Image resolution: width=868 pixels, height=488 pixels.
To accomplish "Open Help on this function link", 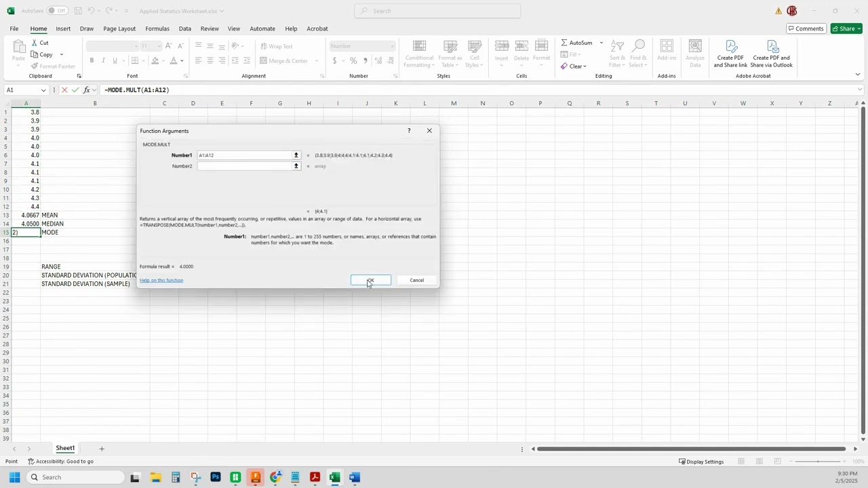I will (161, 280).
